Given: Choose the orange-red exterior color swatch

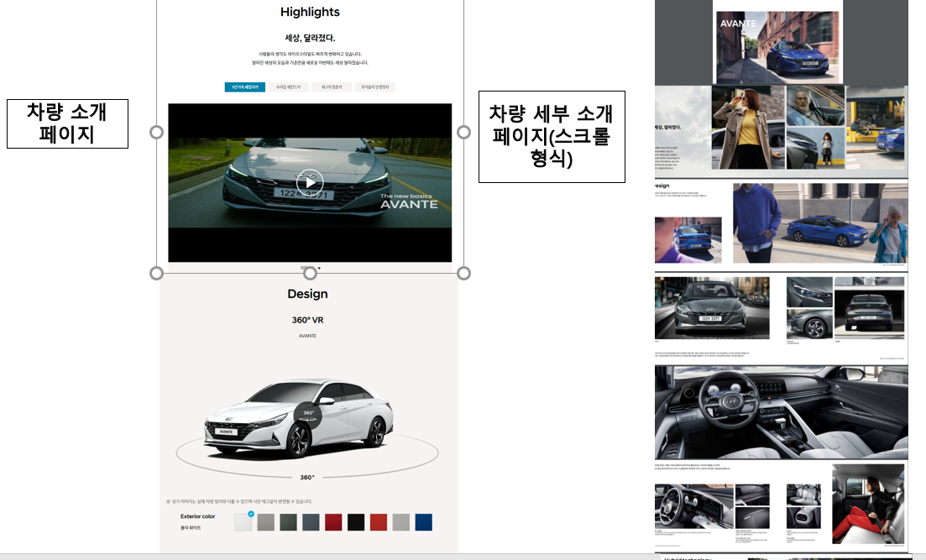Looking at the screenshot, I should coord(379,522).
